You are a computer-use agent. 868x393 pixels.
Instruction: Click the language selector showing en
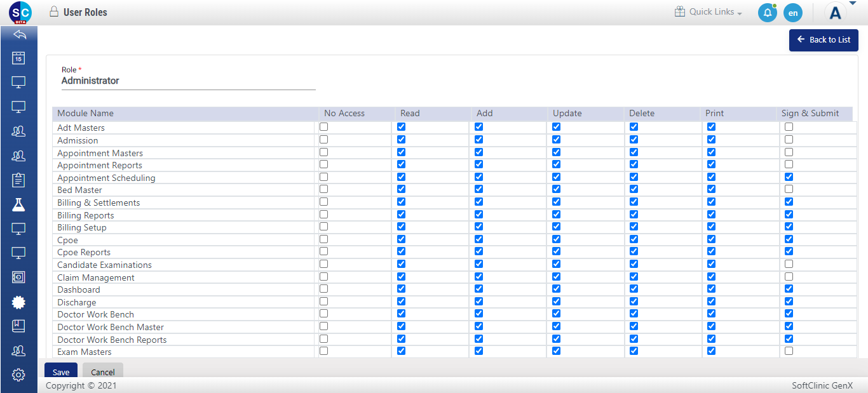[792, 12]
